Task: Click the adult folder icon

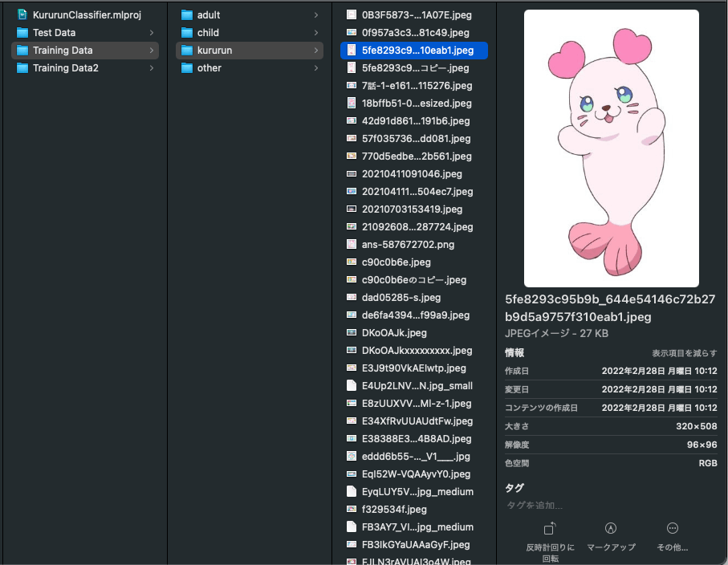Action: tap(187, 15)
